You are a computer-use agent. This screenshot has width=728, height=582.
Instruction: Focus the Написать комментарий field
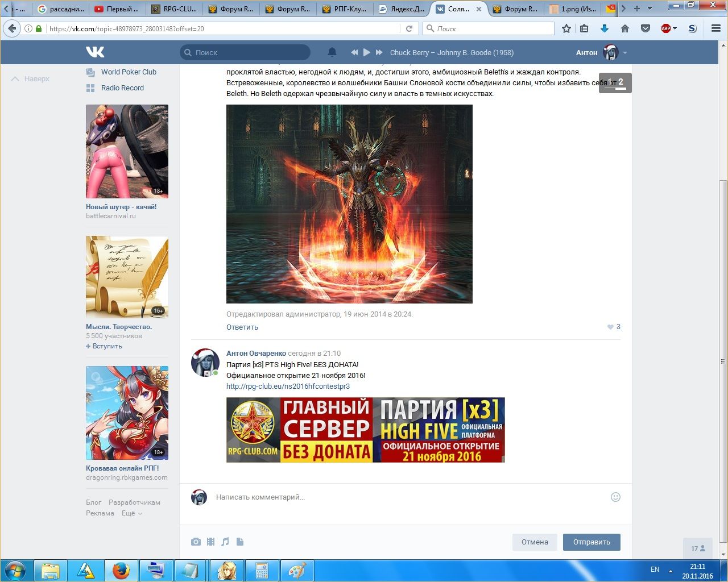[x=411, y=497]
